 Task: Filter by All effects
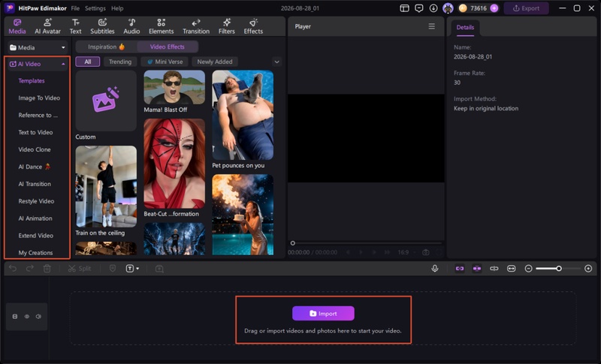[x=88, y=62]
